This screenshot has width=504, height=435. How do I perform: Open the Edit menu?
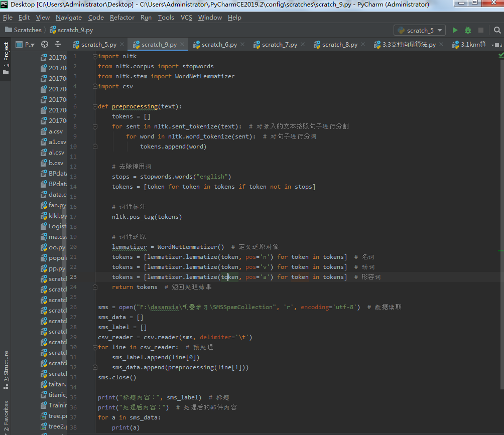[24, 18]
